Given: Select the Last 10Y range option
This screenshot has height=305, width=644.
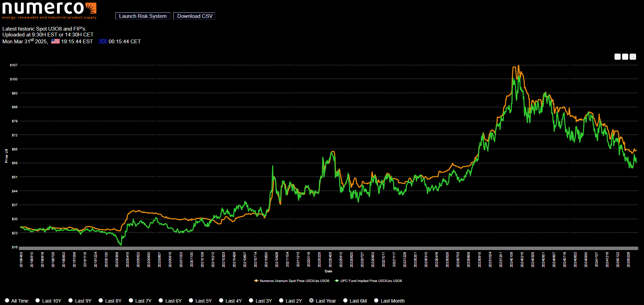Looking at the screenshot, I should (38, 301).
